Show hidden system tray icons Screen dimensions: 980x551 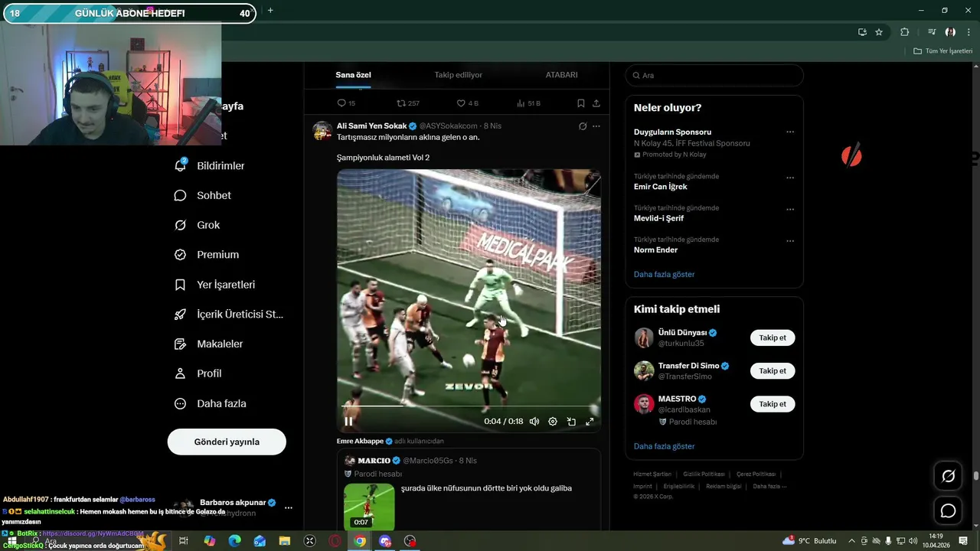point(851,541)
